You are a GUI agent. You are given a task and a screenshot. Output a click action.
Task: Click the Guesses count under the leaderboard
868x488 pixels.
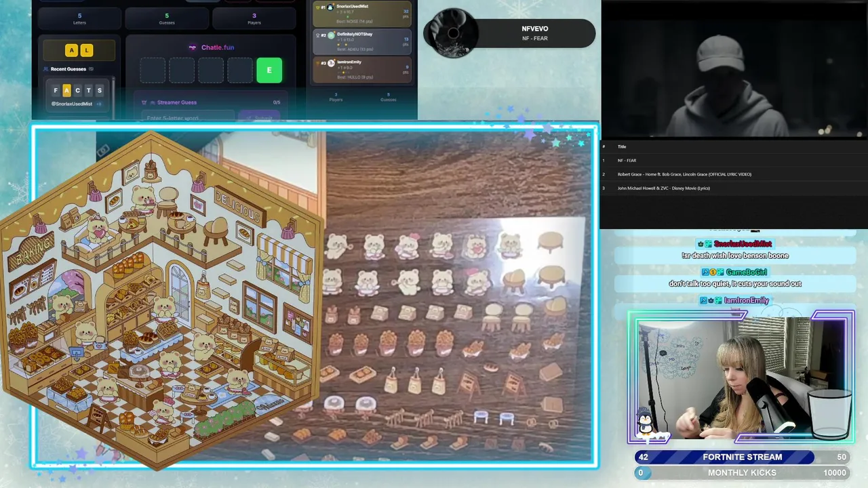388,97
